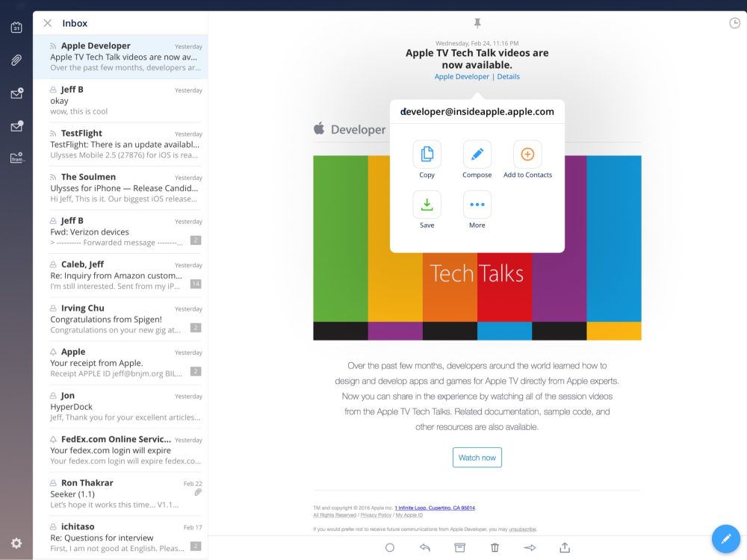
Task: Expand message Details next to Apple Developer
Action: [x=509, y=76]
